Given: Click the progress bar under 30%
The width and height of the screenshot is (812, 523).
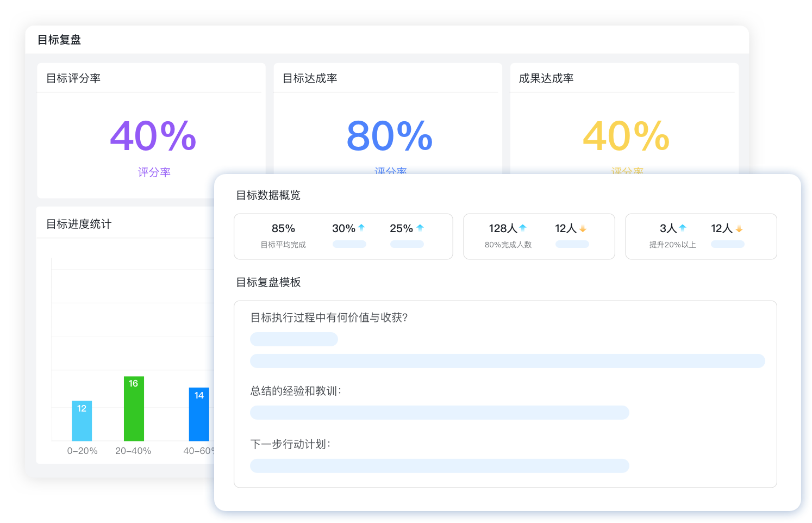Looking at the screenshot, I should pyautogui.click(x=349, y=244).
